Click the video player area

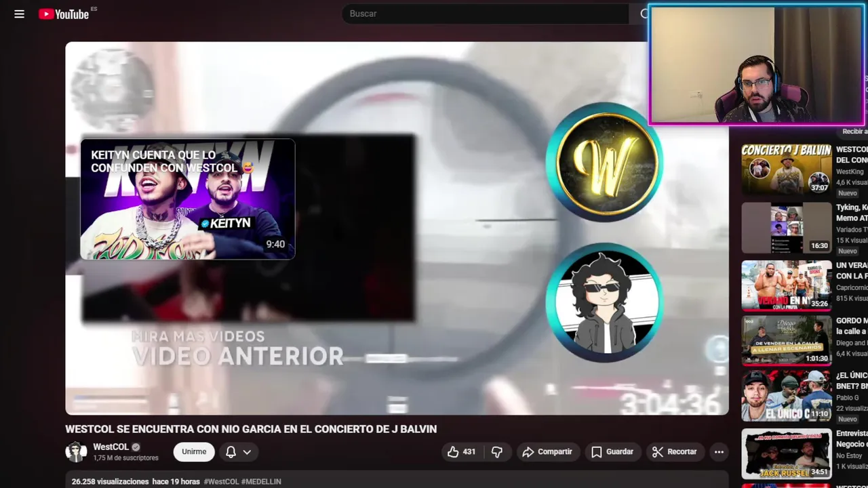click(397, 228)
